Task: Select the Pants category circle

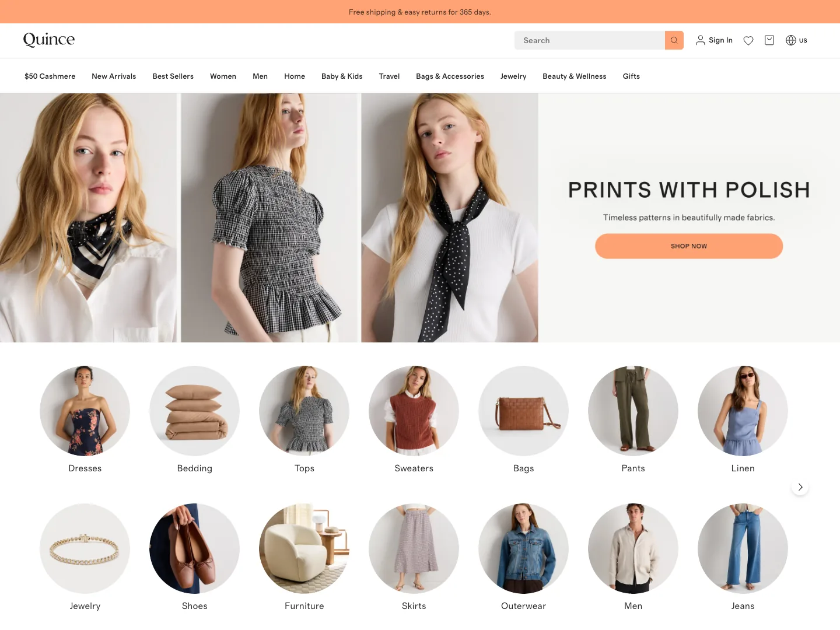Action: pos(633,411)
